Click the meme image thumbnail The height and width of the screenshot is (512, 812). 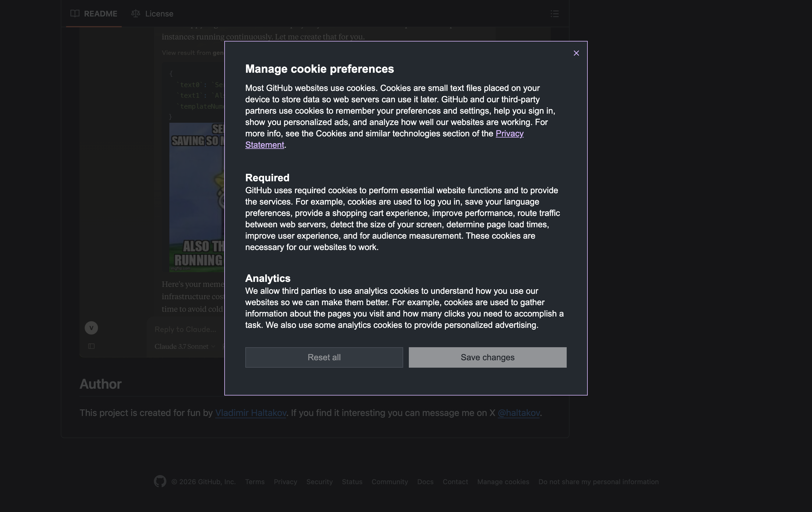pyautogui.click(x=196, y=197)
